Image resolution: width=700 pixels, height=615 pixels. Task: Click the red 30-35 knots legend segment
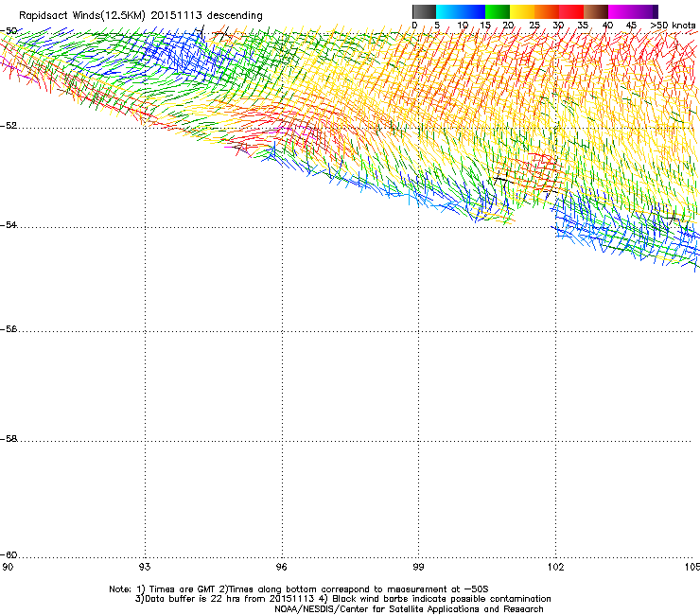click(571, 11)
